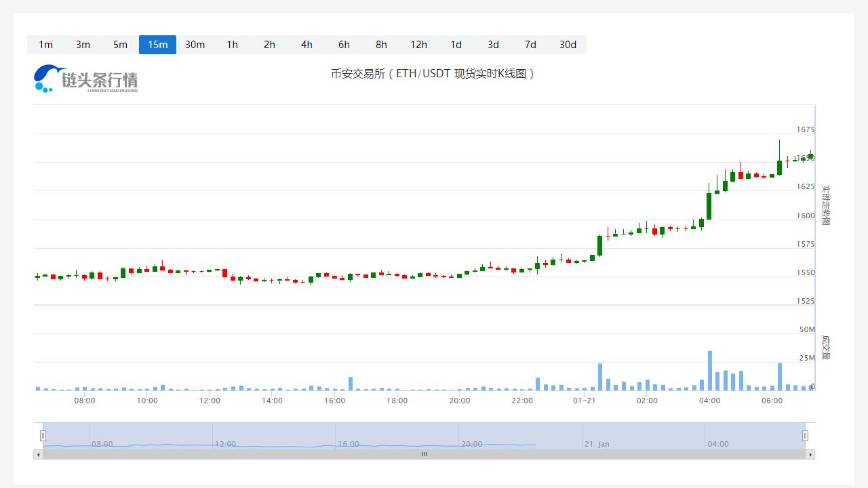Click the volume bar spike near 16:30
Image resolution: width=868 pixels, height=488 pixels.
[x=351, y=384]
